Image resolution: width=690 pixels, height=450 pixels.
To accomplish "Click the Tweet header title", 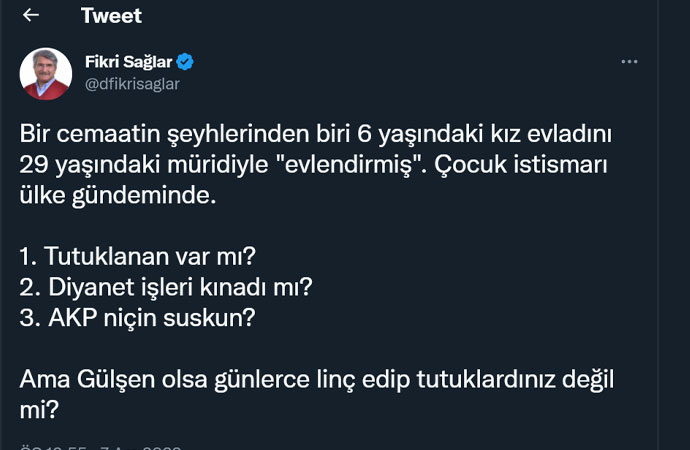I will point(111,16).
